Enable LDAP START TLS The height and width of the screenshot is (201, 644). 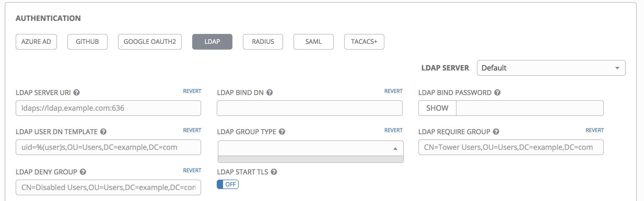[227, 184]
